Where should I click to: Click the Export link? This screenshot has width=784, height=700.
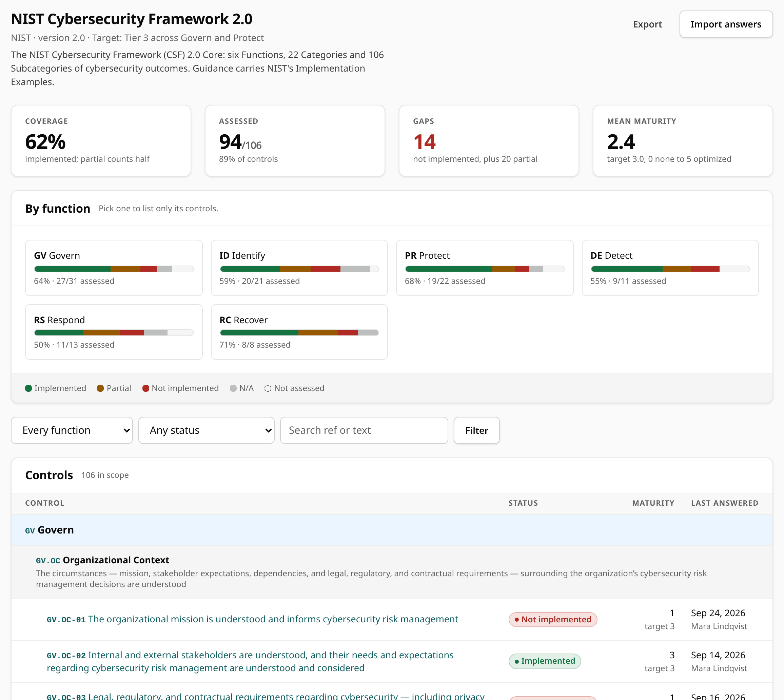647,24
